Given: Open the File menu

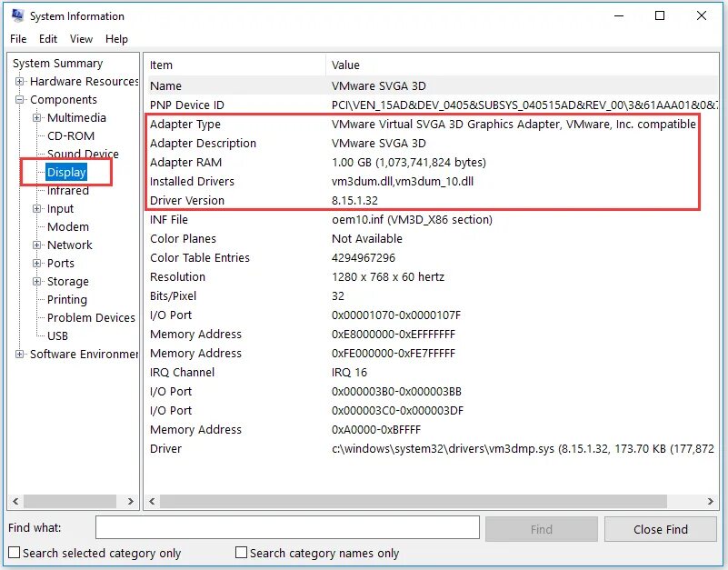Looking at the screenshot, I should [x=18, y=39].
